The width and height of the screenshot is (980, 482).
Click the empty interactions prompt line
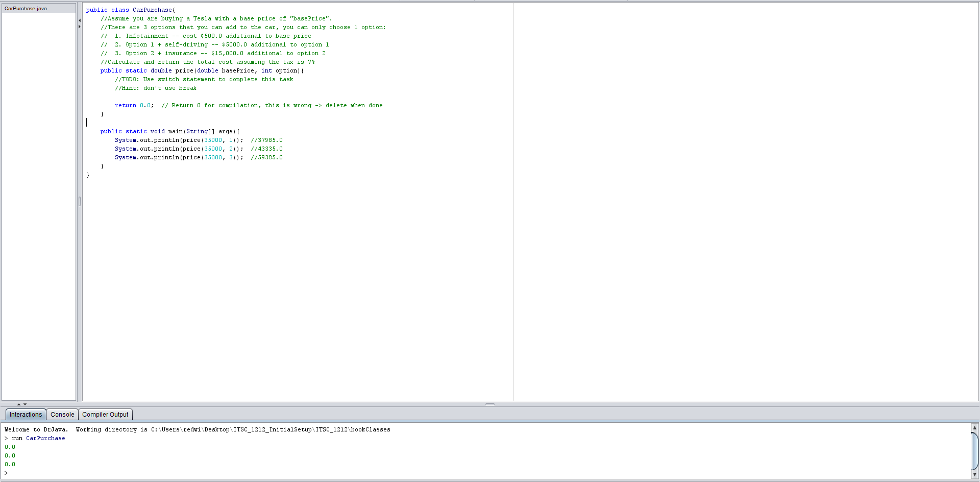tap(487, 473)
